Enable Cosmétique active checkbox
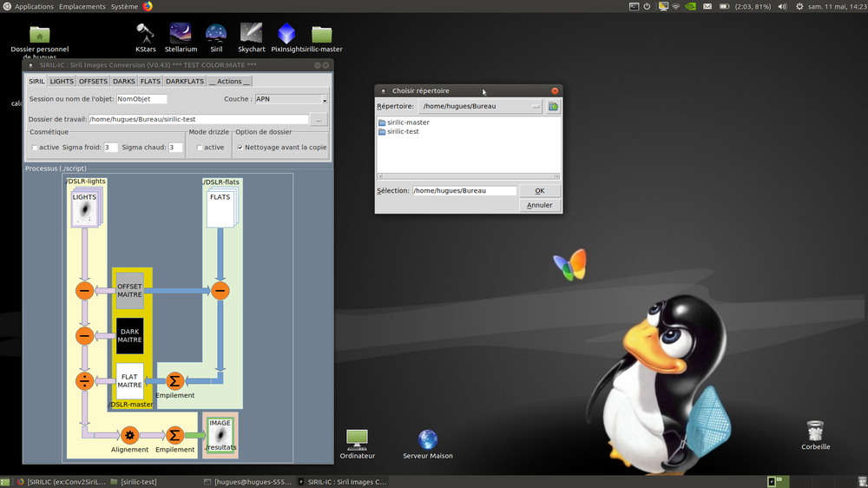The width and height of the screenshot is (868, 488). coord(35,148)
